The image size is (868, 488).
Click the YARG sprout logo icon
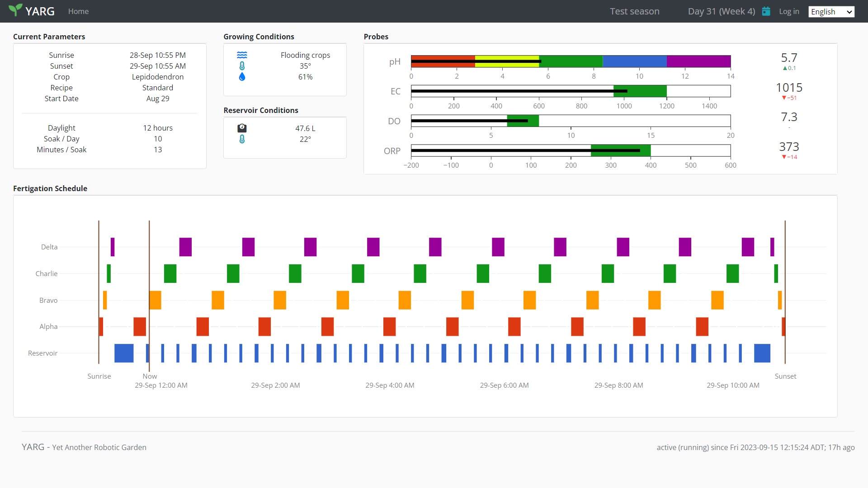pyautogui.click(x=15, y=10)
